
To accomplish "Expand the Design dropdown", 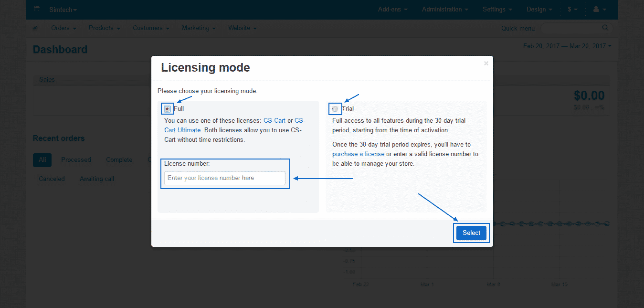I will (536, 9).
